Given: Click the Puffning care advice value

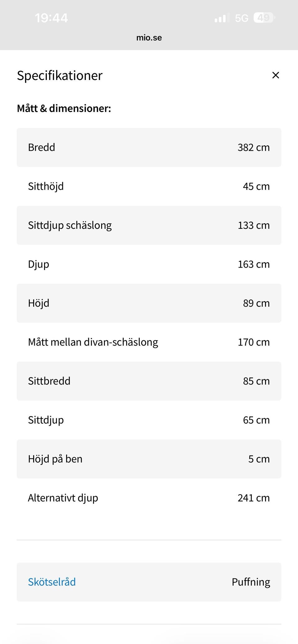Looking at the screenshot, I should [251, 582].
